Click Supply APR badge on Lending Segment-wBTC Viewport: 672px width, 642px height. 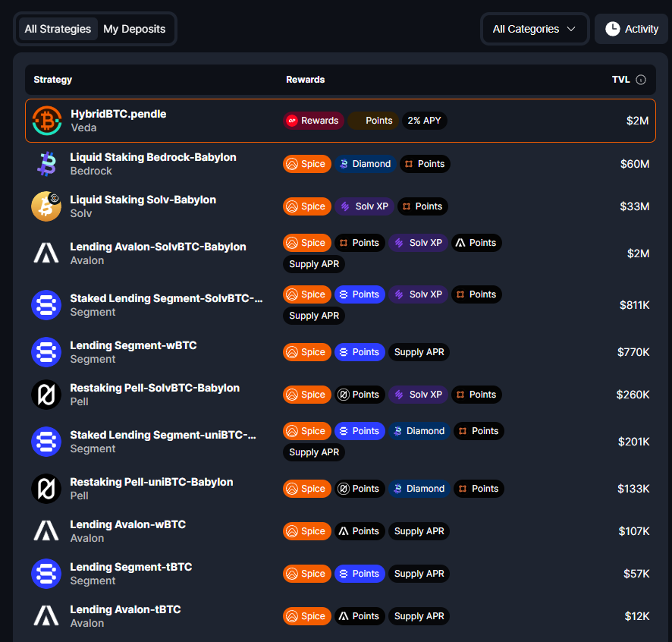pos(419,352)
